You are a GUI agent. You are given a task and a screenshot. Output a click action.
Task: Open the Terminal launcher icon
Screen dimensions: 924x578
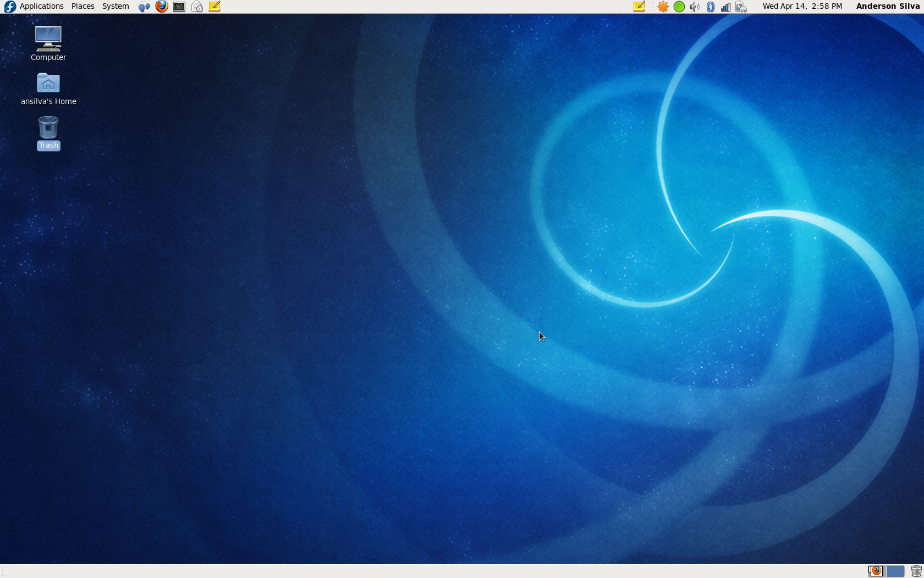[179, 7]
